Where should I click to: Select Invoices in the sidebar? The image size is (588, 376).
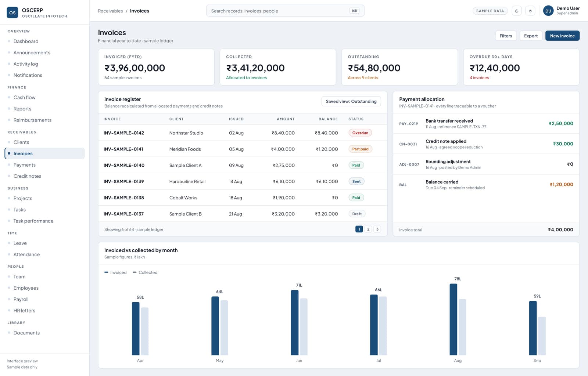[44, 153]
